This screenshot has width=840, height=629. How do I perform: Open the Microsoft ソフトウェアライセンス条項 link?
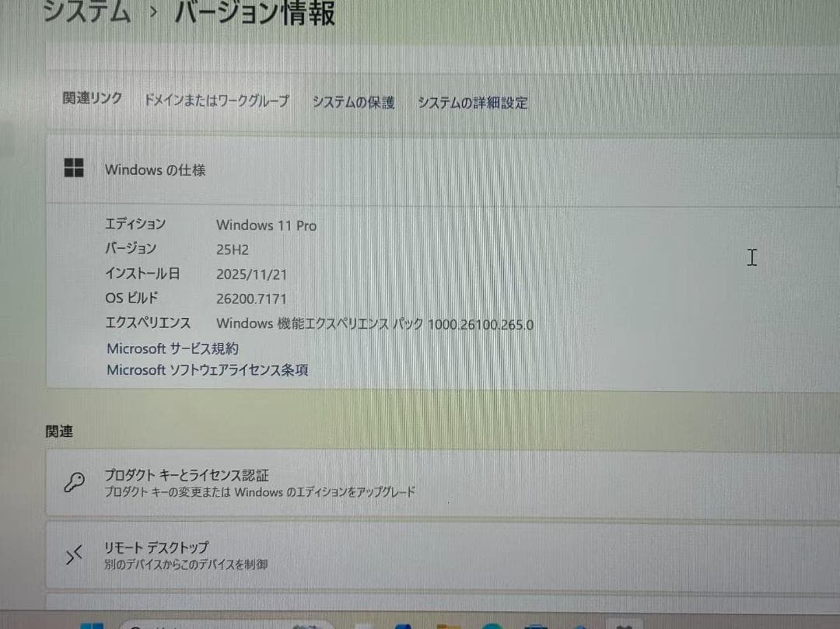[x=208, y=370]
